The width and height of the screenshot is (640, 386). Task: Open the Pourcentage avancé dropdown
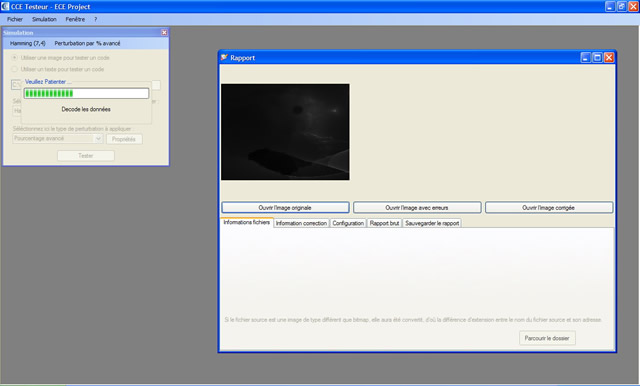point(98,139)
